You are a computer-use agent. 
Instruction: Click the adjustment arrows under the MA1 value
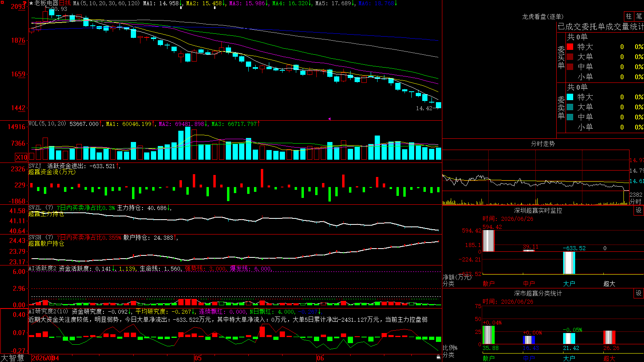coord(181,8)
